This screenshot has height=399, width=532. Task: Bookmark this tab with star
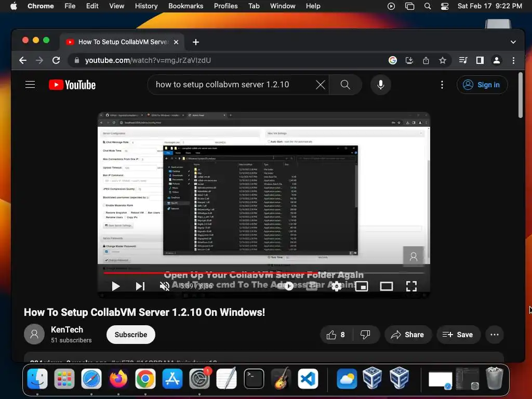click(x=443, y=60)
